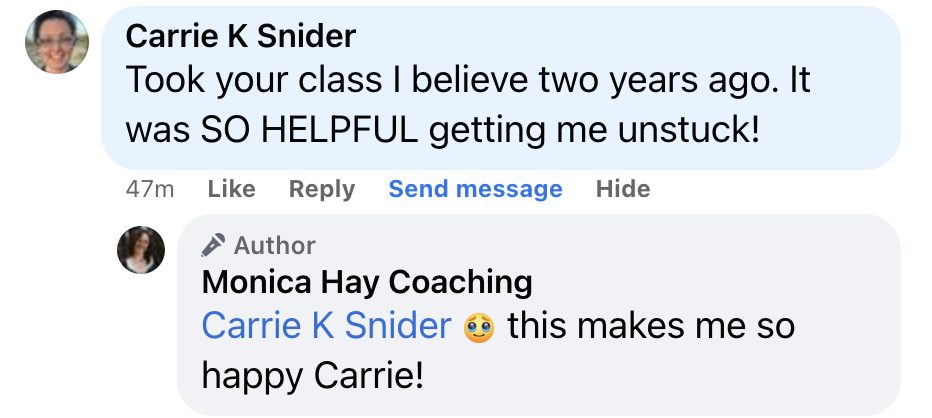This screenshot has height=418, width=932.
Task: Click the pencil icon beside Author
Action: (x=213, y=245)
